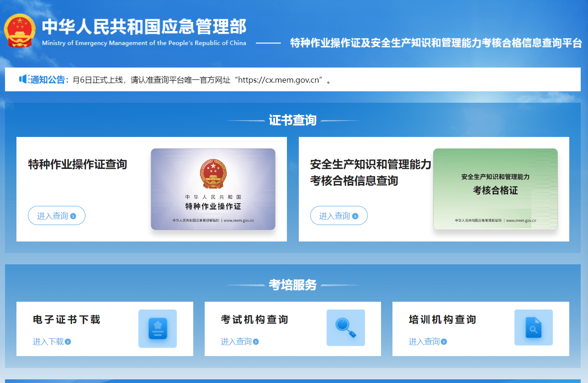Click the document search icon for 培训机构查询

pos(533,328)
